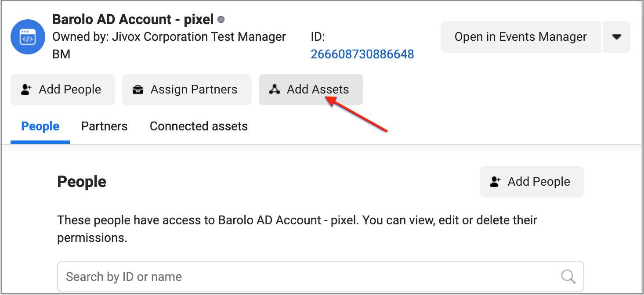Click the person-plus icon in top Add People
The height and width of the screenshot is (295, 644).
click(26, 90)
